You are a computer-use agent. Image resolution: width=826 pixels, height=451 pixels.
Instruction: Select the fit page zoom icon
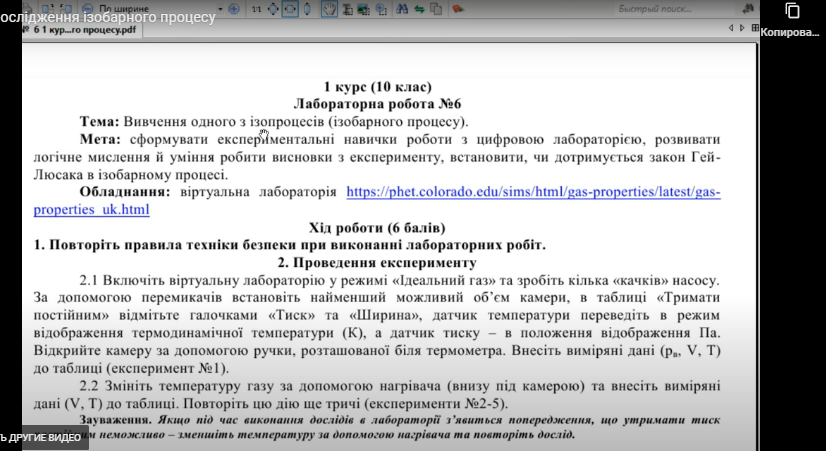273,8
